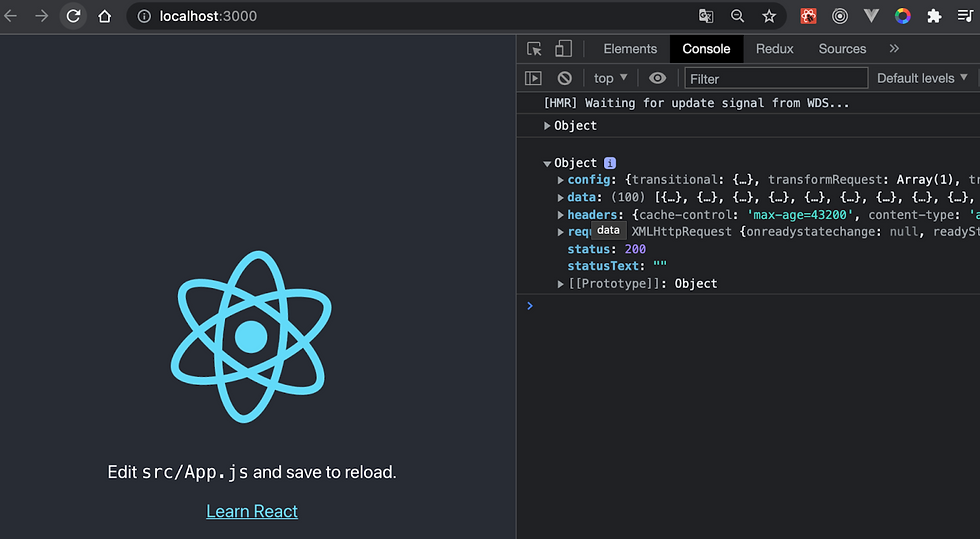
Task: Click the statusText empty string value
Action: (659, 266)
